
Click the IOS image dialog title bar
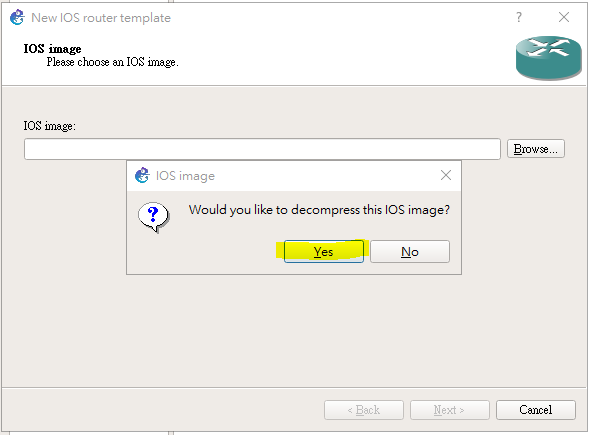click(x=294, y=176)
